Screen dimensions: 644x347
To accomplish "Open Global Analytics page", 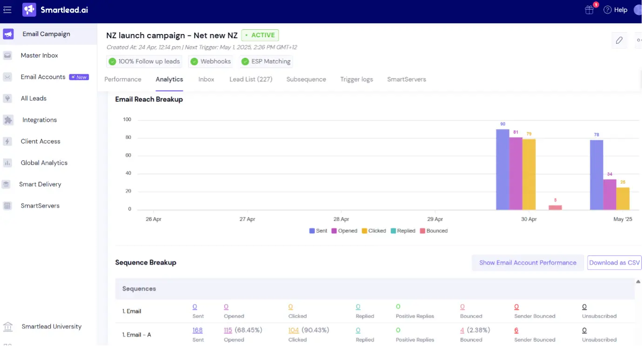I will [x=44, y=163].
